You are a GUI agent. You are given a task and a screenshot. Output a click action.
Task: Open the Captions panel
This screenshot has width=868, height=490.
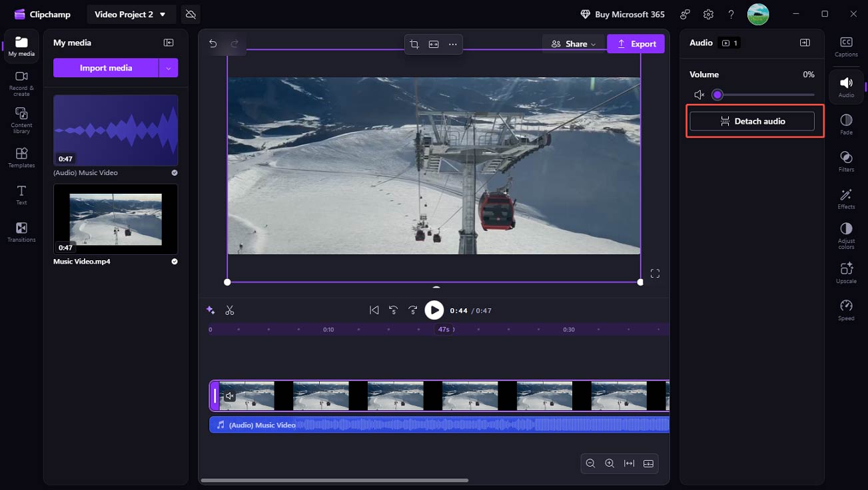[846, 47]
